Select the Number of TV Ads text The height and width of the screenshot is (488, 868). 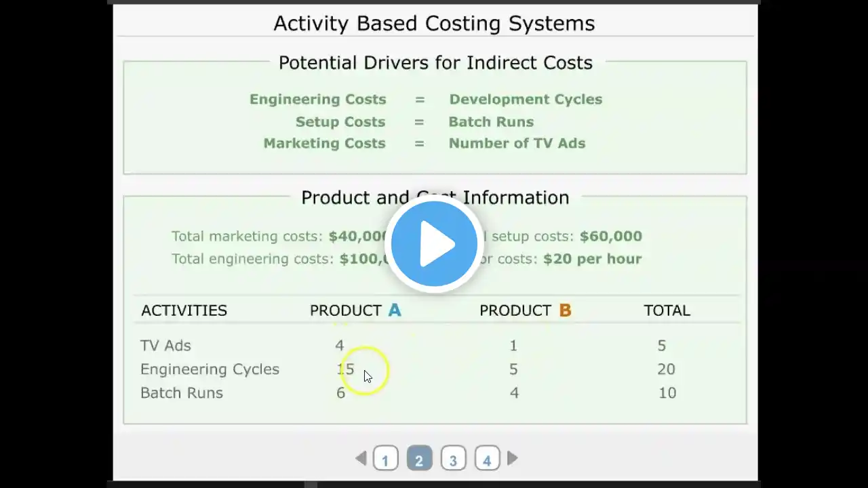(x=517, y=143)
